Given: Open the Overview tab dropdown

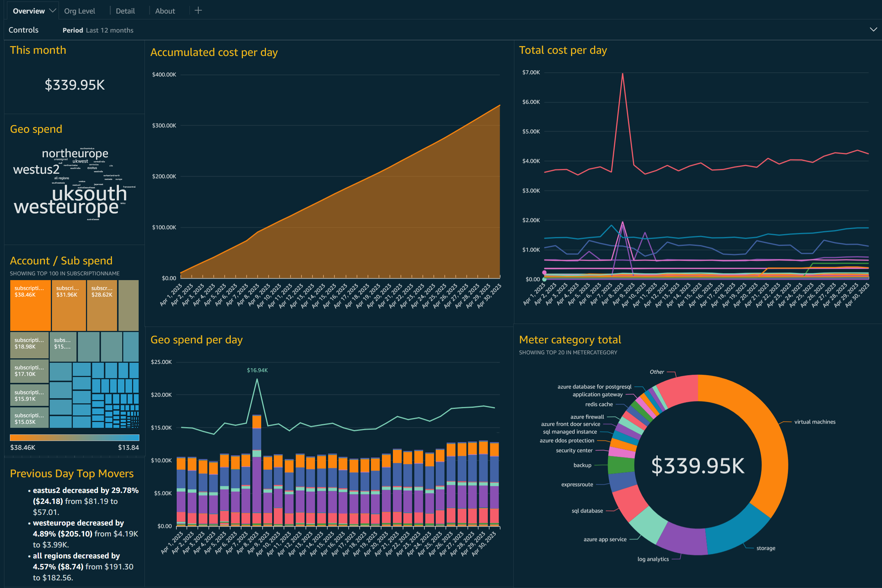Looking at the screenshot, I should (x=53, y=10).
